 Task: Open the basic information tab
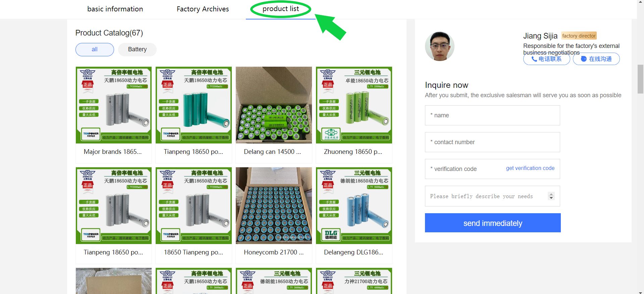(115, 9)
